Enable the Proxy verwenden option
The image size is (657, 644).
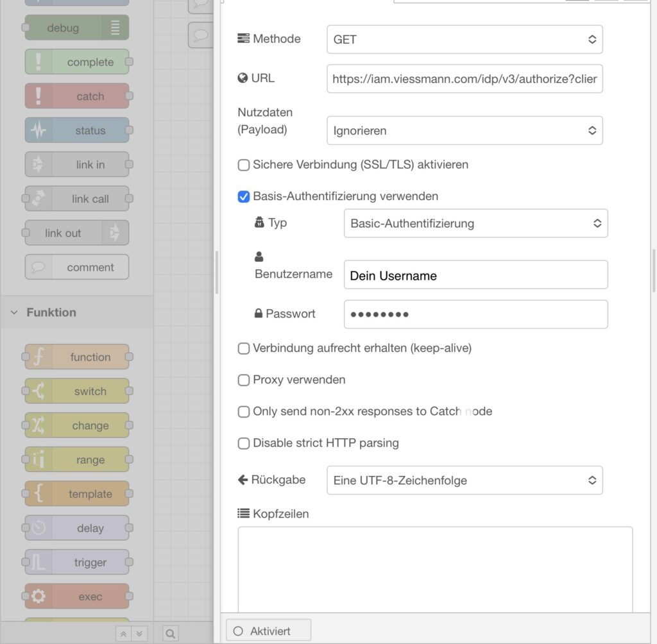[x=243, y=380]
